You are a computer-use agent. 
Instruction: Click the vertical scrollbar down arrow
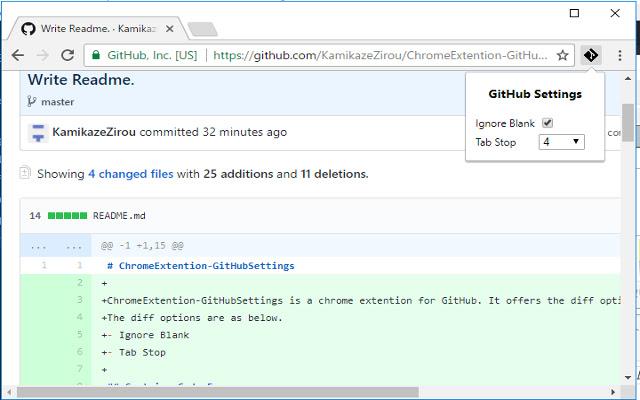[628, 378]
